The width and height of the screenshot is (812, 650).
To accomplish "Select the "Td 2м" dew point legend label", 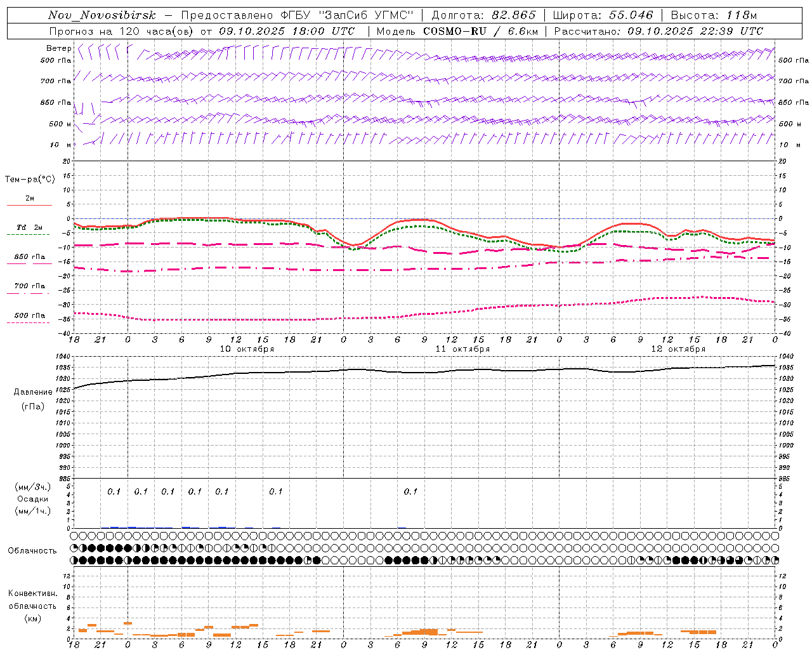I will 29,227.
